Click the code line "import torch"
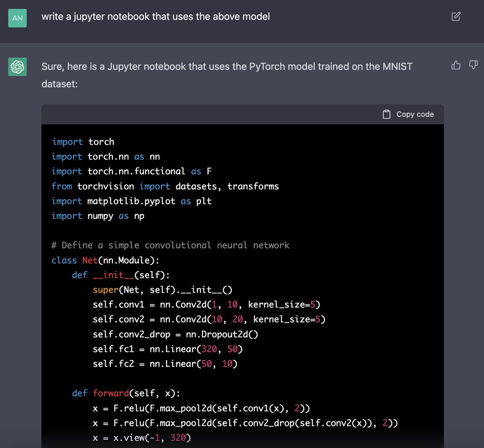 pos(83,142)
